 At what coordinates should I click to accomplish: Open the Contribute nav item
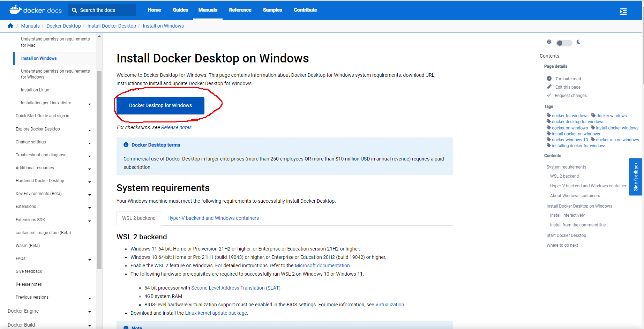click(305, 10)
